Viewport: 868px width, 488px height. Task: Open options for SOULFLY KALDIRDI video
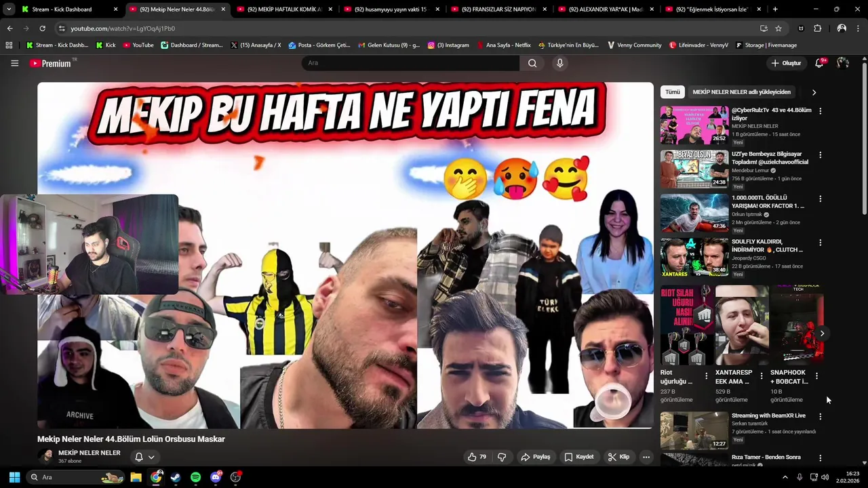point(820,243)
